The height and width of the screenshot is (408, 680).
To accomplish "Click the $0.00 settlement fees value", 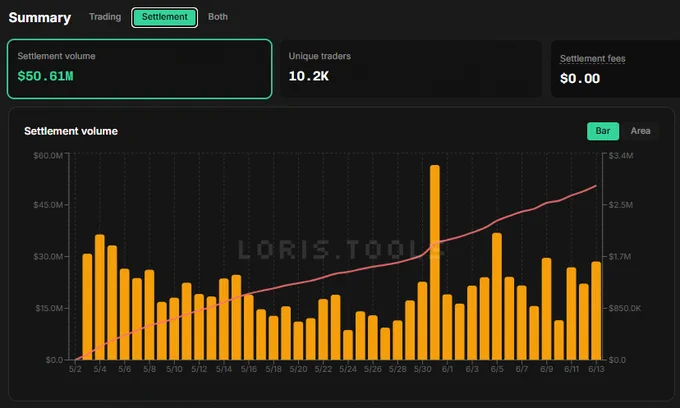I will click(580, 78).
